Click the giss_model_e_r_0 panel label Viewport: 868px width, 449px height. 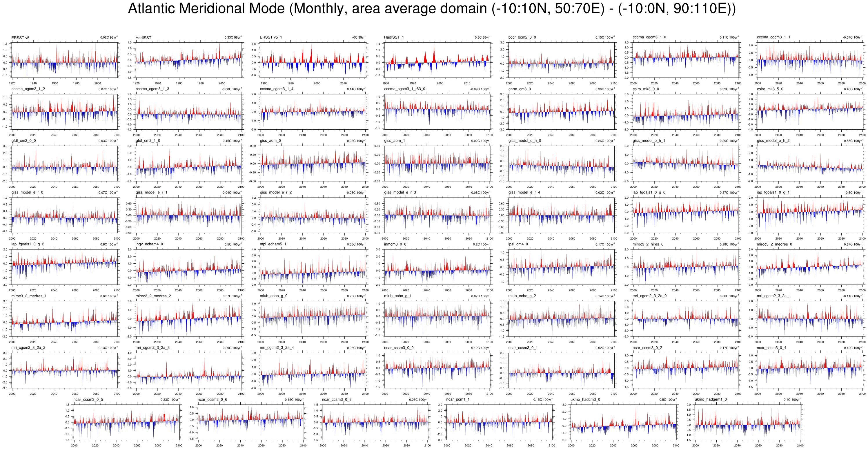pos(27,193)
